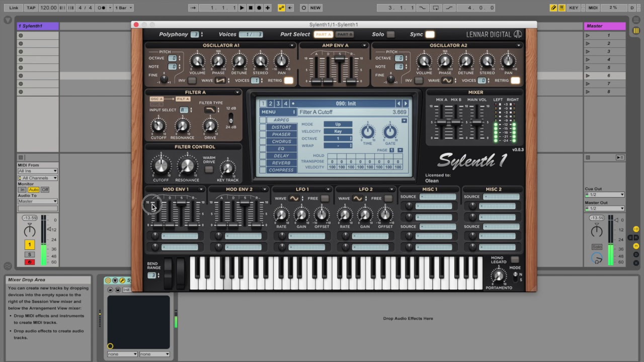The image size is (644, 362).
Task: Open the Cue Out 1/2 dropdown
Action: click(604, 195)
